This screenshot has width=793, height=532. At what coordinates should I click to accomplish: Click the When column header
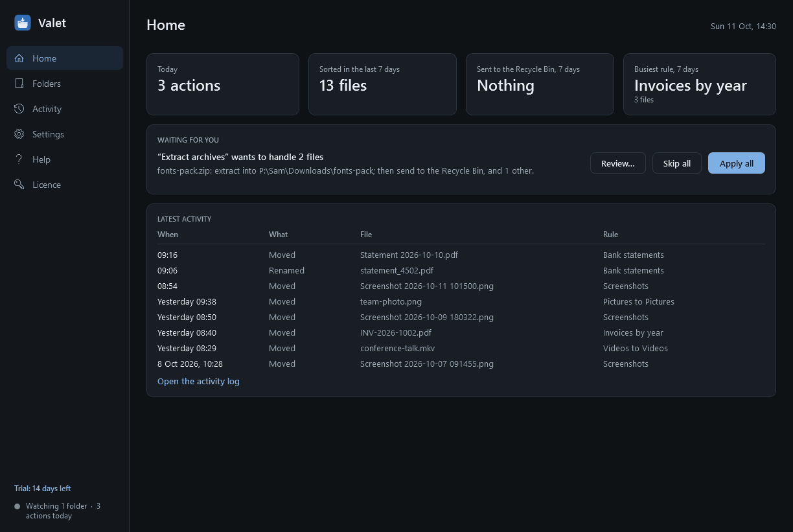(168, 235)
